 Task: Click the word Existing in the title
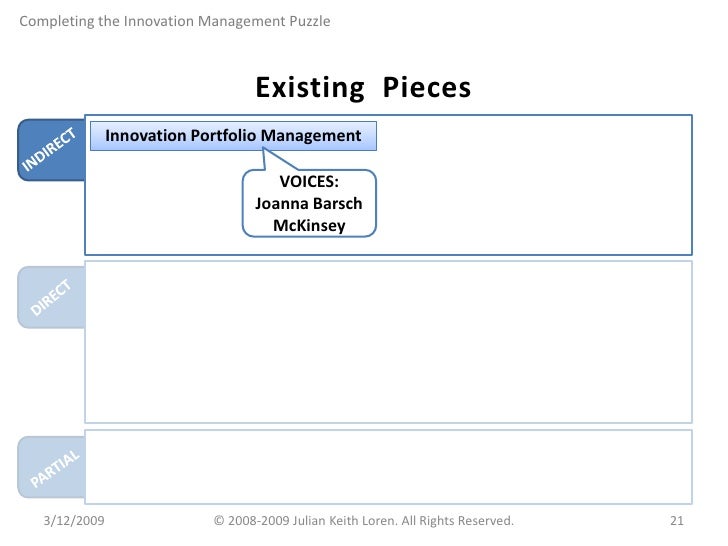click(x=310, y=88)
